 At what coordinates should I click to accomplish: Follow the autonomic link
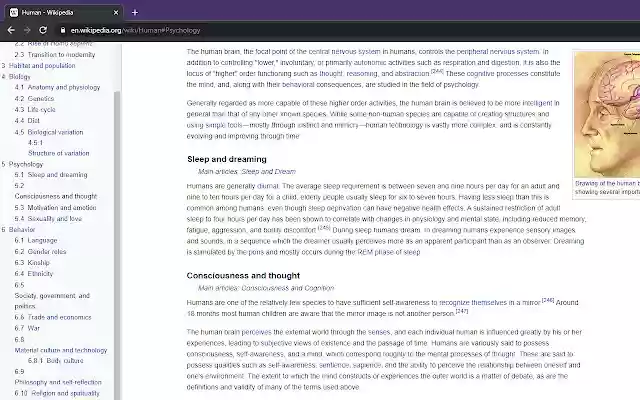(x=369, y=63)
